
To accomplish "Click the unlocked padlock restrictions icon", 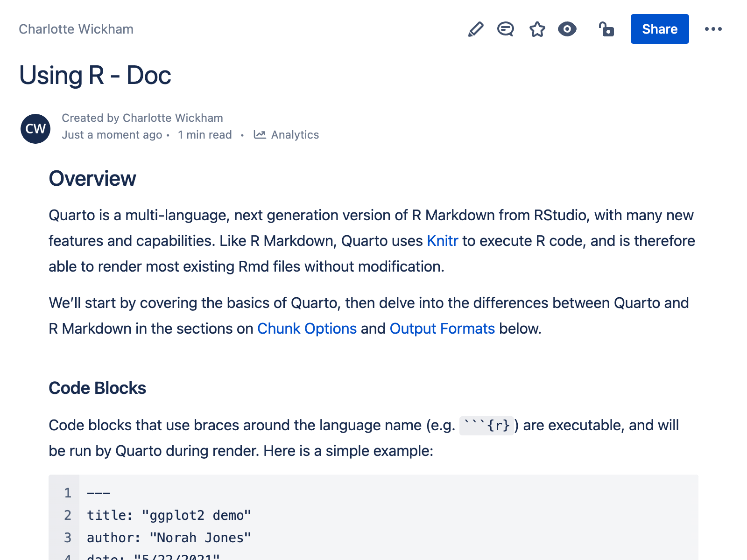I will coord(606,29).
